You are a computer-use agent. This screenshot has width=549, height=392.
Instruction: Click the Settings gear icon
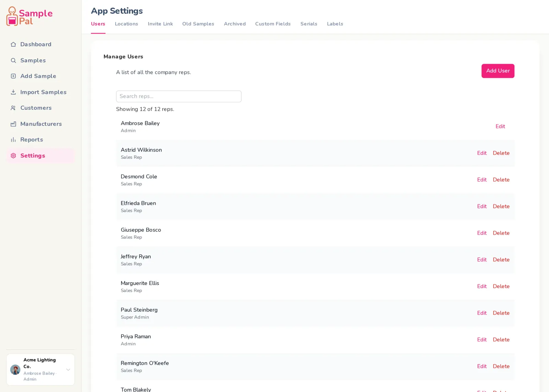[x=13, y=156]
